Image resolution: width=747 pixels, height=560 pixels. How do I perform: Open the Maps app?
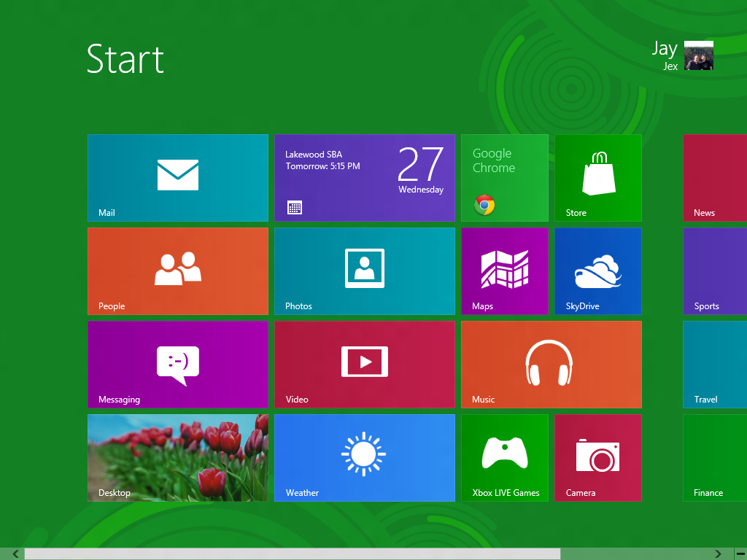tap(504, 271)
